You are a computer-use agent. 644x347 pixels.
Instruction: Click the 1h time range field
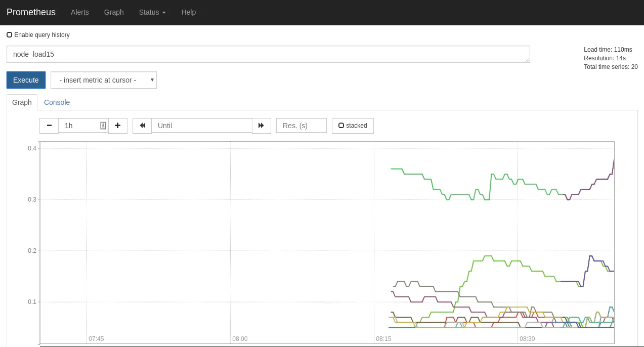click(x=80, y=126)
